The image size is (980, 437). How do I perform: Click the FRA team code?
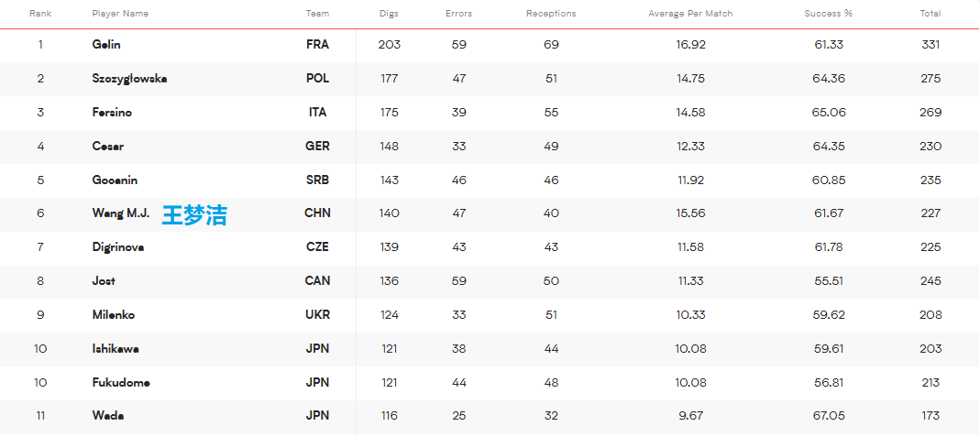click(x=317, y=45)
